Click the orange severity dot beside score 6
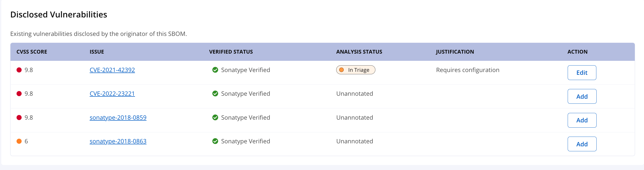Screen dimensions: 644x170 click(x=19, y=141)
